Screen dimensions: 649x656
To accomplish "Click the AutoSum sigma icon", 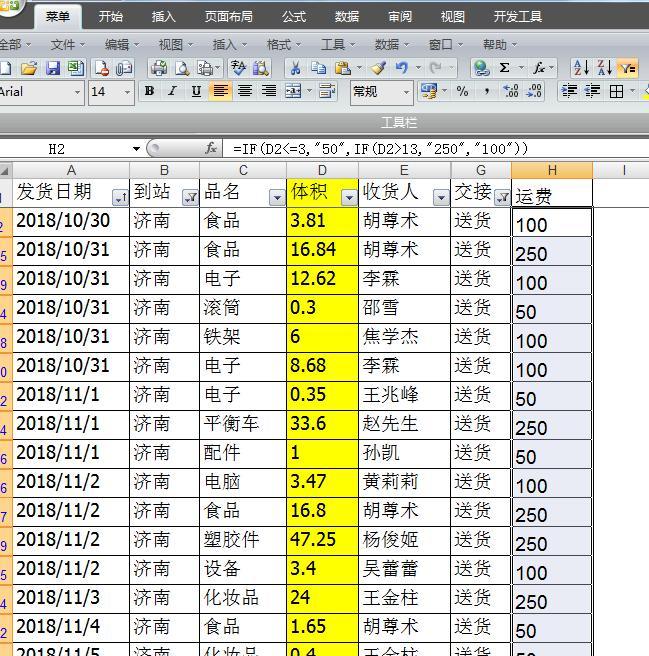I will pyautogui.click(x=505, y=68).
